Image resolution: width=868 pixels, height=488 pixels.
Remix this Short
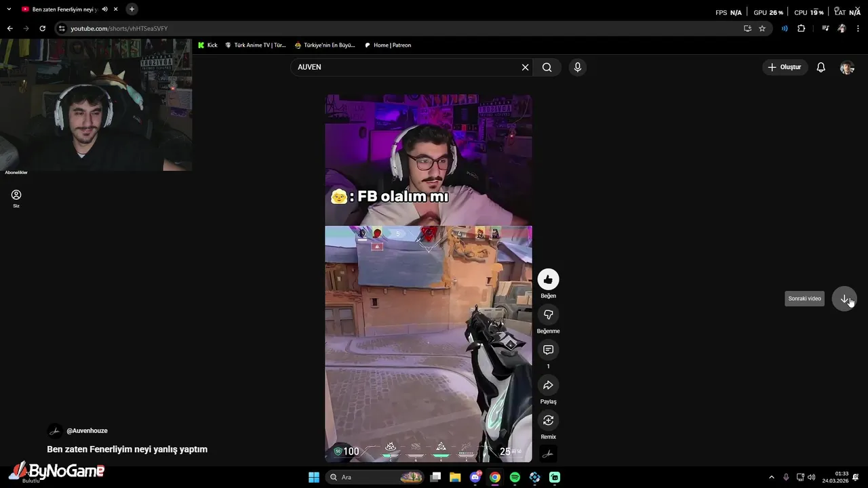coord(548,420)
